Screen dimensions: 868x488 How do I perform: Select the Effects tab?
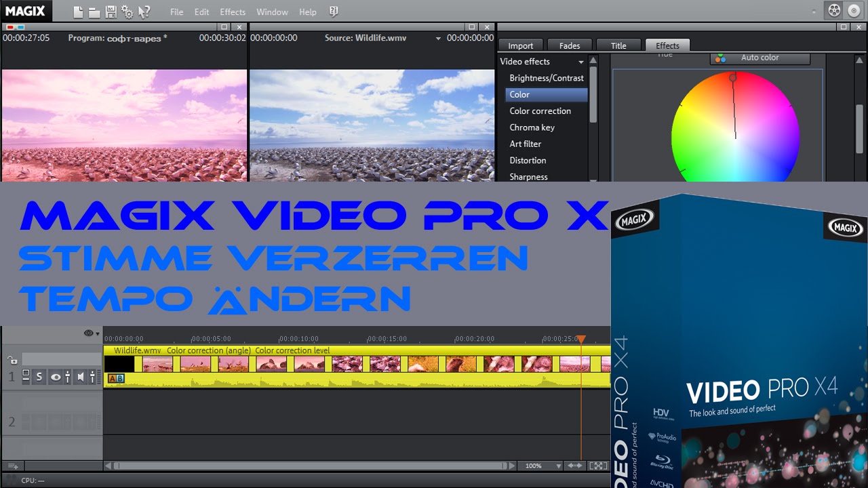[x=668, y=45]
